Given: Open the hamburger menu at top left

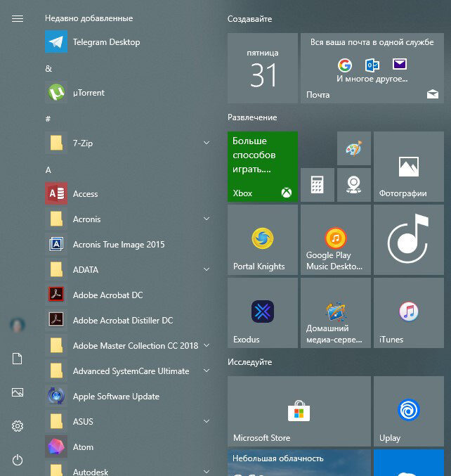Looking at the screenshot, I should 18,19.
